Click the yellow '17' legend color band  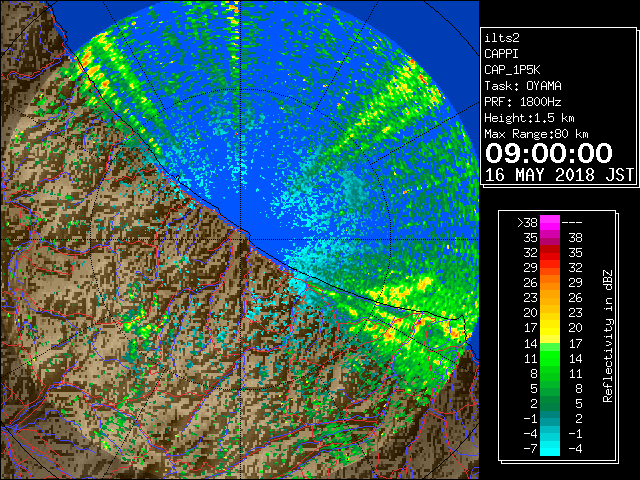pyautogui.click(x=550, y=328)
